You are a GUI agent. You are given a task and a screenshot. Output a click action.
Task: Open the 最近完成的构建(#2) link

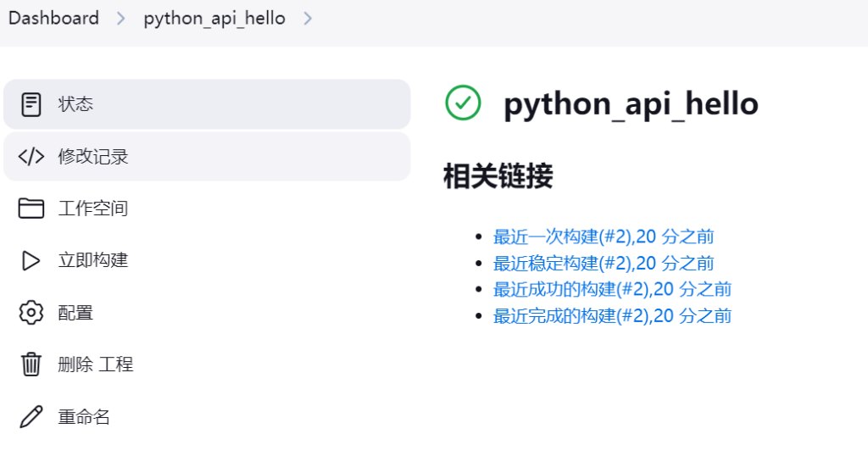pyautogui.click(x=612, y=316)
